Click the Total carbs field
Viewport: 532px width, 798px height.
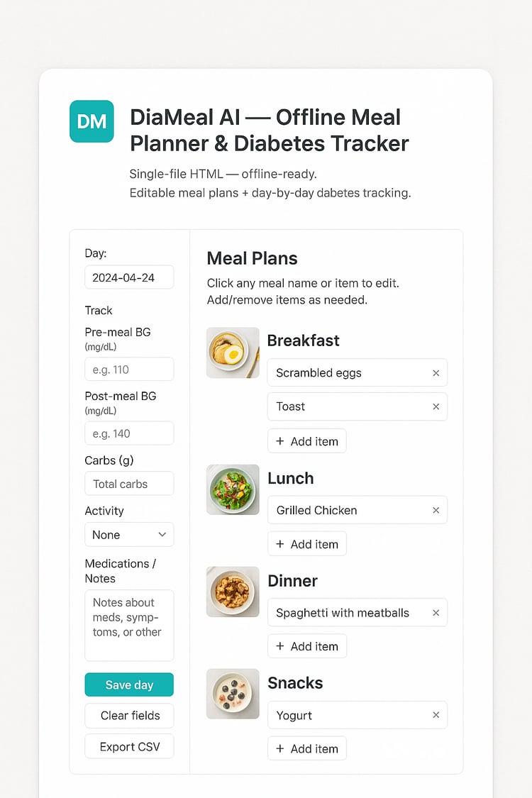[128, 484]
